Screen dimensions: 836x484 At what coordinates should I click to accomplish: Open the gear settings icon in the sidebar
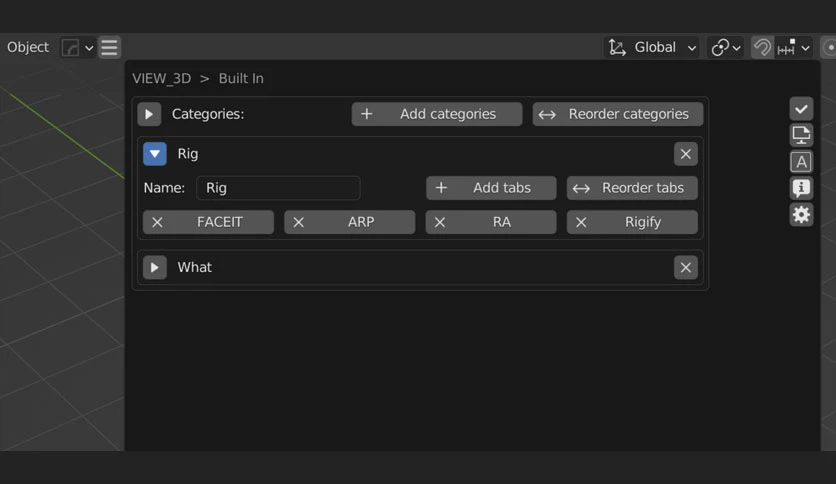tap(801, 215)
